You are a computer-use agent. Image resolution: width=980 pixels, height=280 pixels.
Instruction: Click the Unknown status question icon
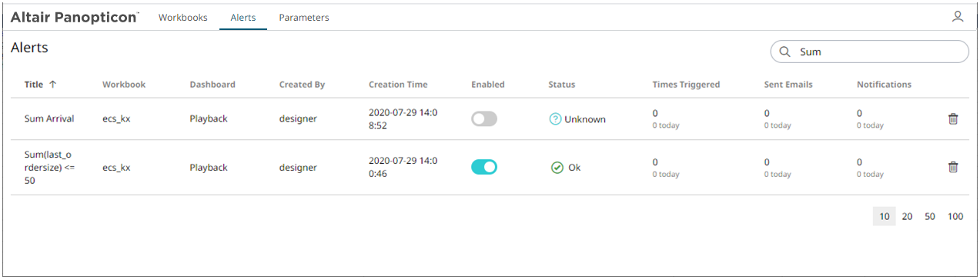coord(555,119)
